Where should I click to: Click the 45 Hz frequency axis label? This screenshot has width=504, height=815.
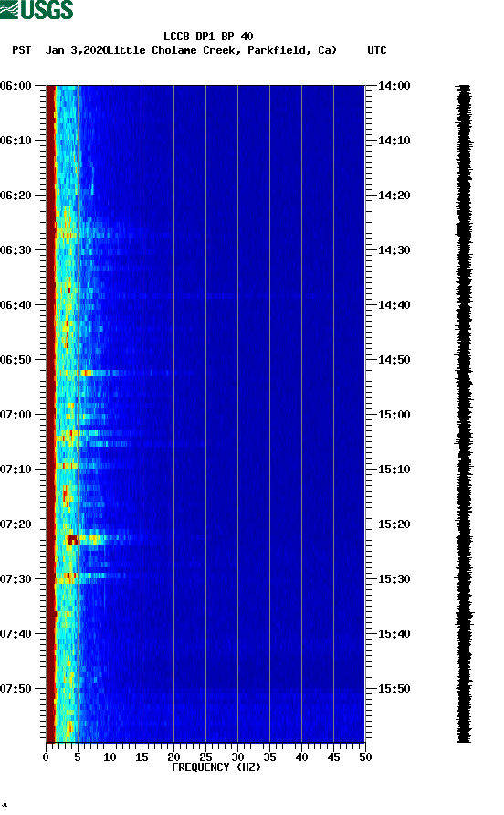[333, 757]
